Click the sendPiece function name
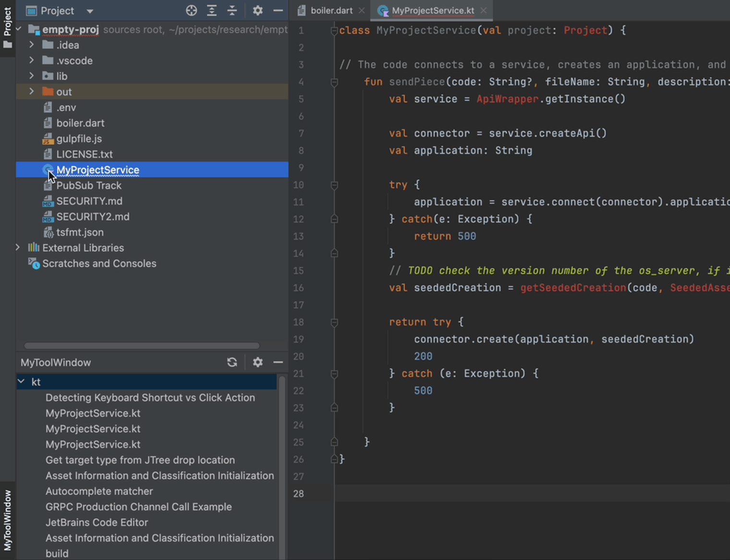This screenshot has height=560, width=730. tap(417, 82)
